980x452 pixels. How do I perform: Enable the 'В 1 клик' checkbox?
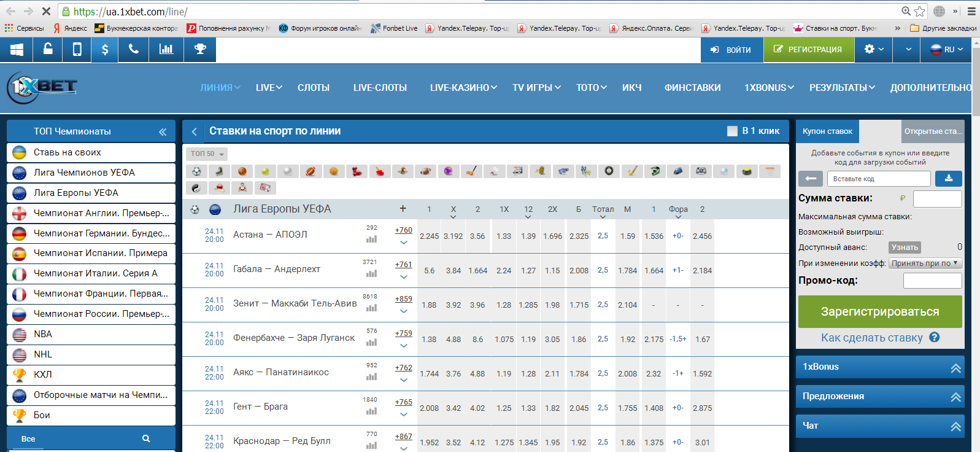tap(732, 131)
